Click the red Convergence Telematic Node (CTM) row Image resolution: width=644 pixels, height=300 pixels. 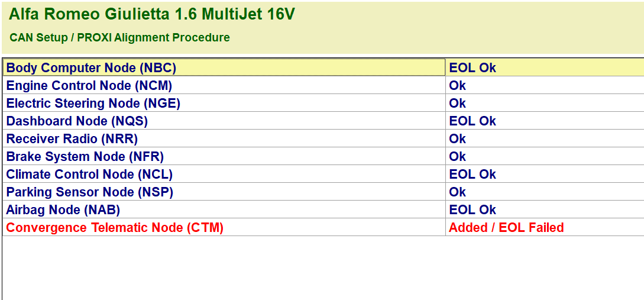115,228
